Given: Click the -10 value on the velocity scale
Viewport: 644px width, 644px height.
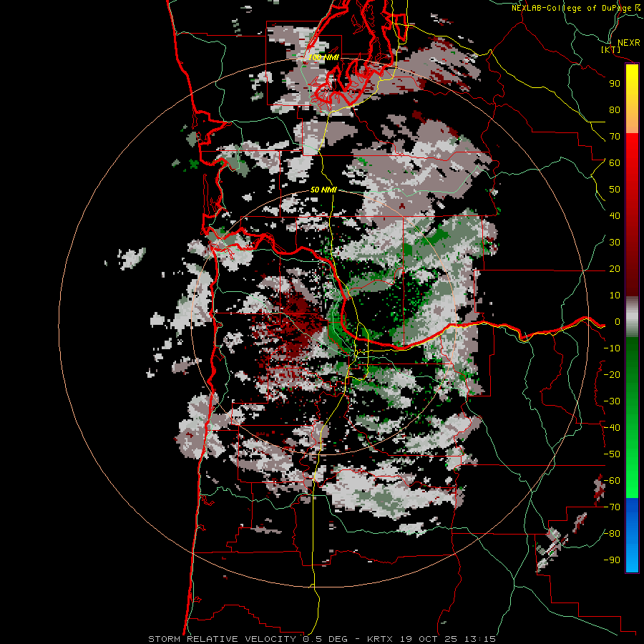Looking at the screenshot, I should point(612,348).
